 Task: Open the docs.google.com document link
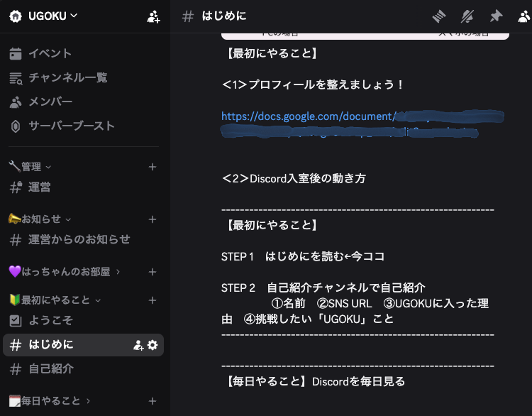(x=306, y=116)
